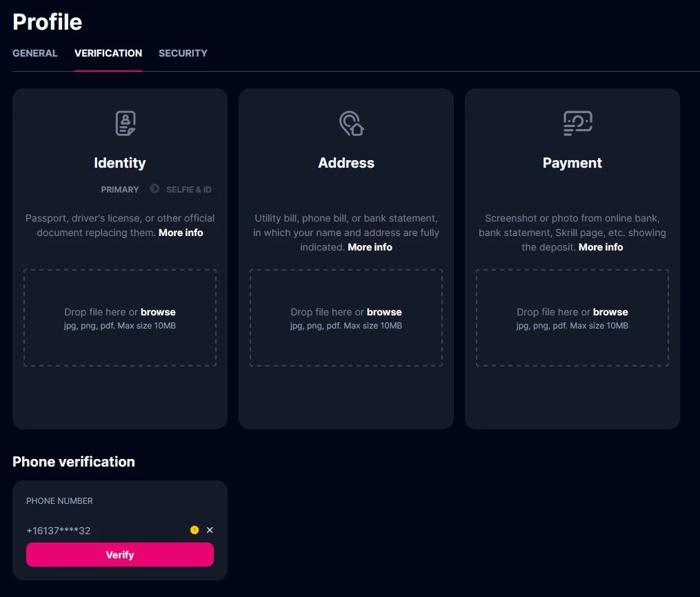Image resolution: width=700 pixels, height=597 pixels.
Task: Click the Payment card heading
Action: coord(572,163)
